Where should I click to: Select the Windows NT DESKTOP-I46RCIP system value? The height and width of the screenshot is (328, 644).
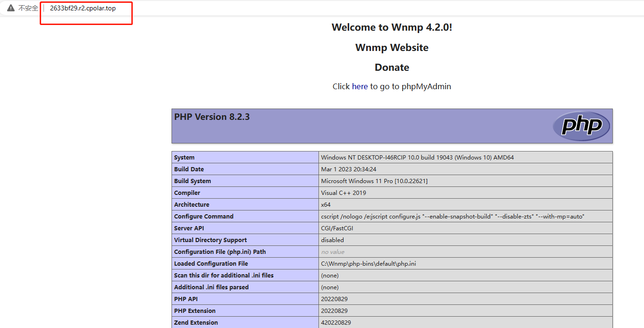[x=417, y=158]
